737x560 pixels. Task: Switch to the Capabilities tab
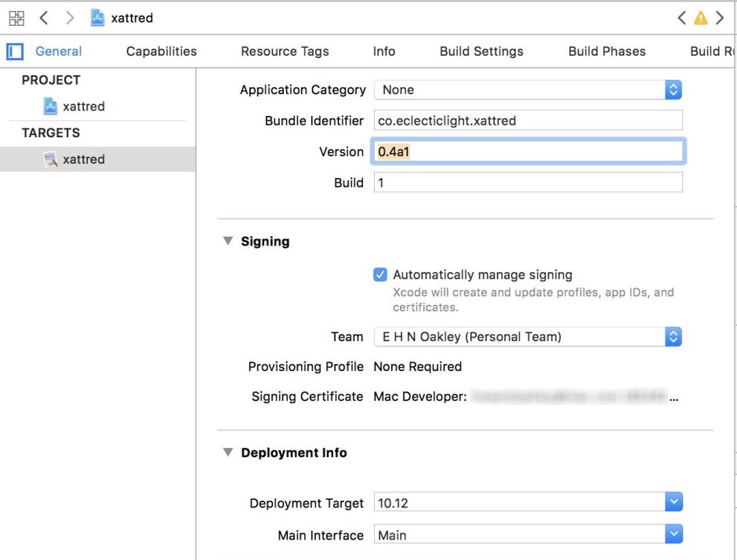[162, 52]
